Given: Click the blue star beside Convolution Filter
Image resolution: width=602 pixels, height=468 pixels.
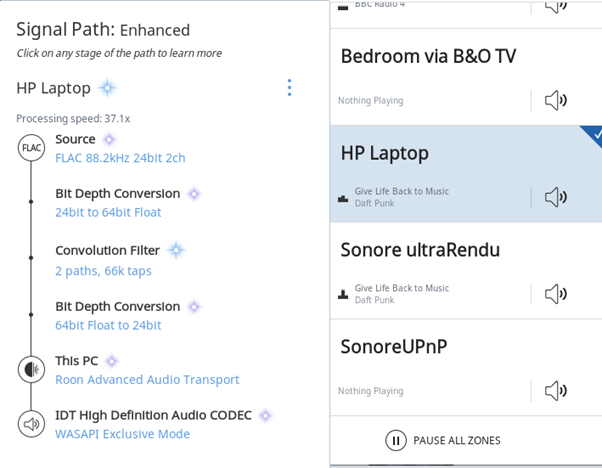Looking at the screenshot, I should [176, 250].
